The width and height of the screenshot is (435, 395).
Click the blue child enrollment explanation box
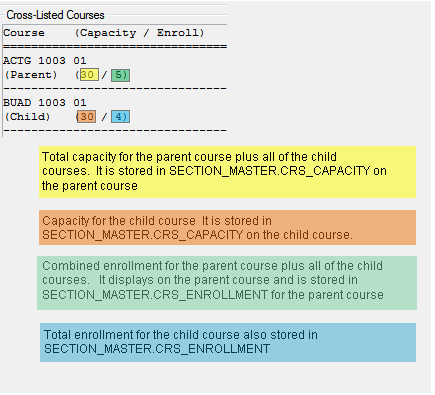tap(228, 342)
